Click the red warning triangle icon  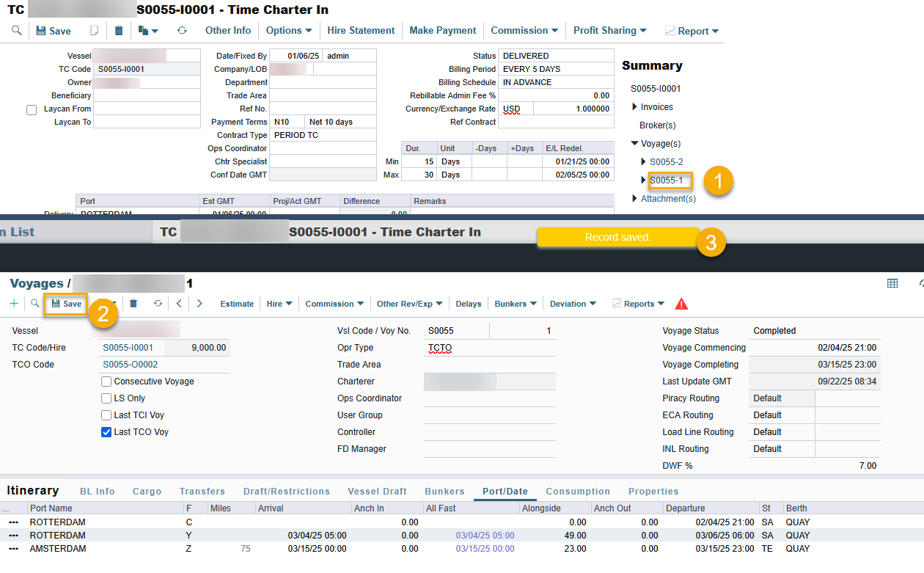coord(681,304)
